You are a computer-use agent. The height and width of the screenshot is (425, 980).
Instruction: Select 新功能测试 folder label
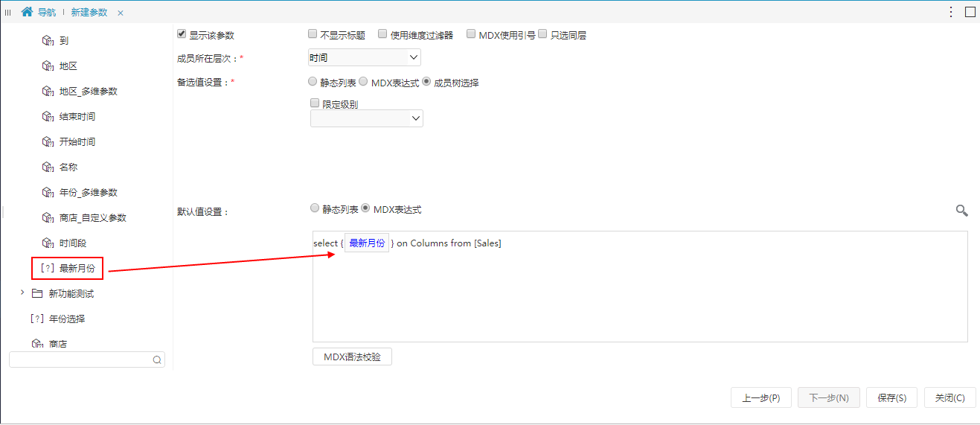[x=71, y=294]
